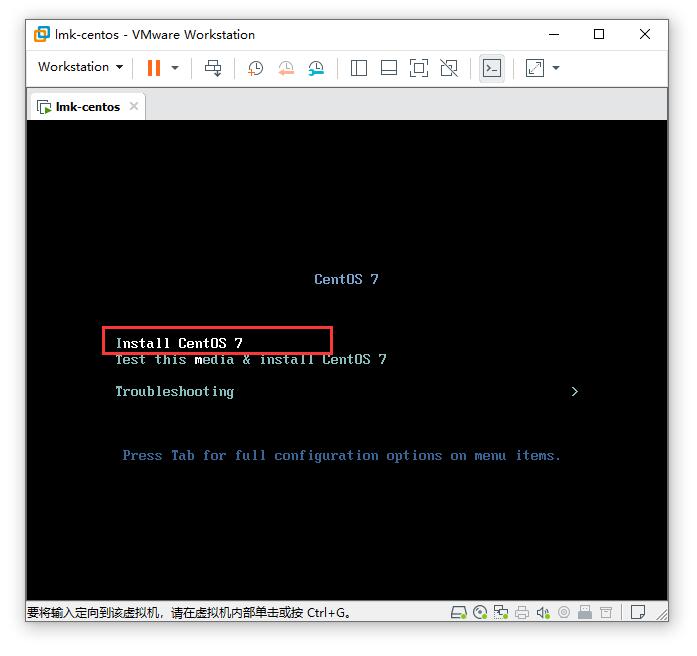Click the last removable device status icon
This screenshot has height=656, width=697.
tap(606, 613)
